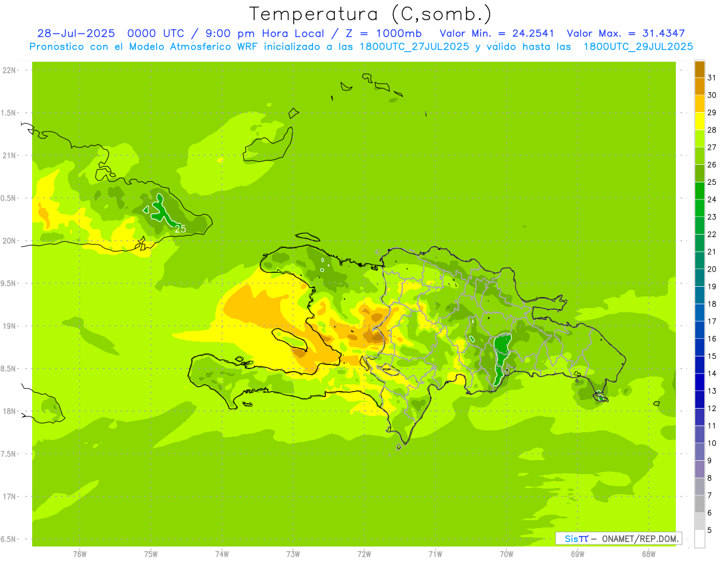Screen dimensions: 728x562
Task: Click the "72W" longitude label
Action: click(x=364, y=554)
